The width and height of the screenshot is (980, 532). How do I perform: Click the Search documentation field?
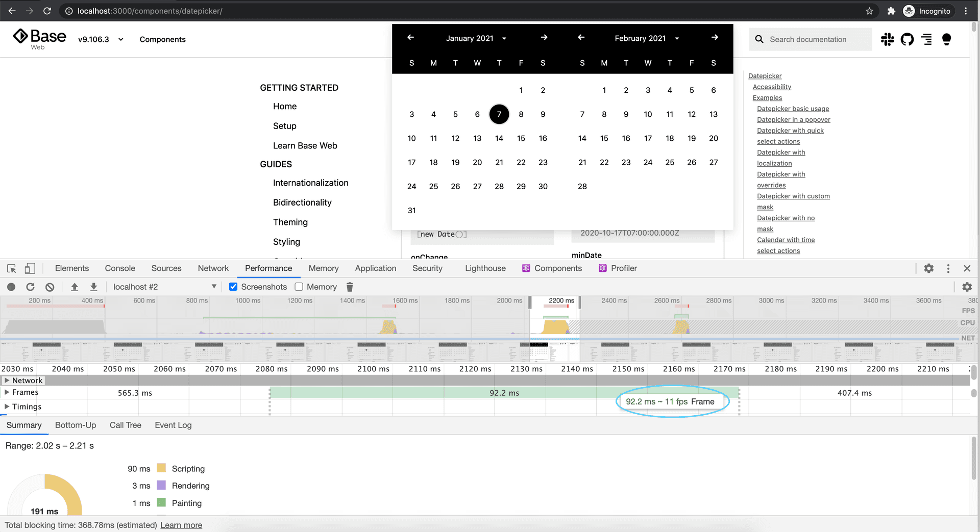coord(811,39)
